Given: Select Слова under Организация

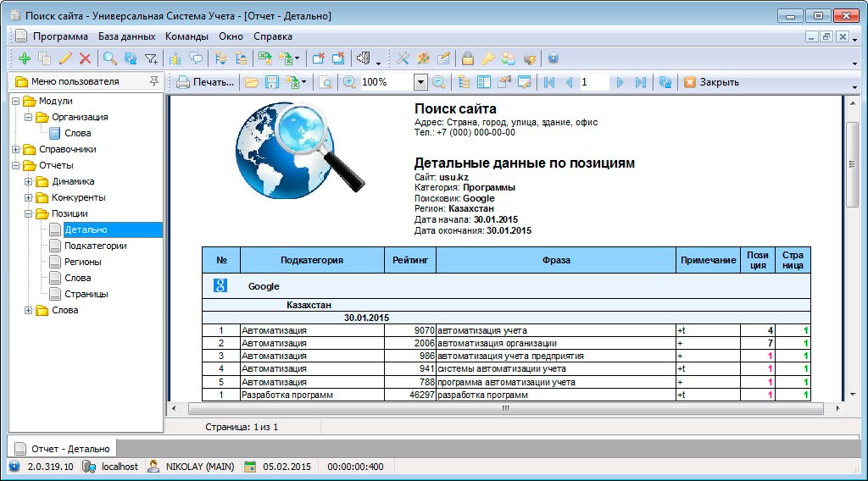Looking at the screenshot, I should click(x=77, y=133).
